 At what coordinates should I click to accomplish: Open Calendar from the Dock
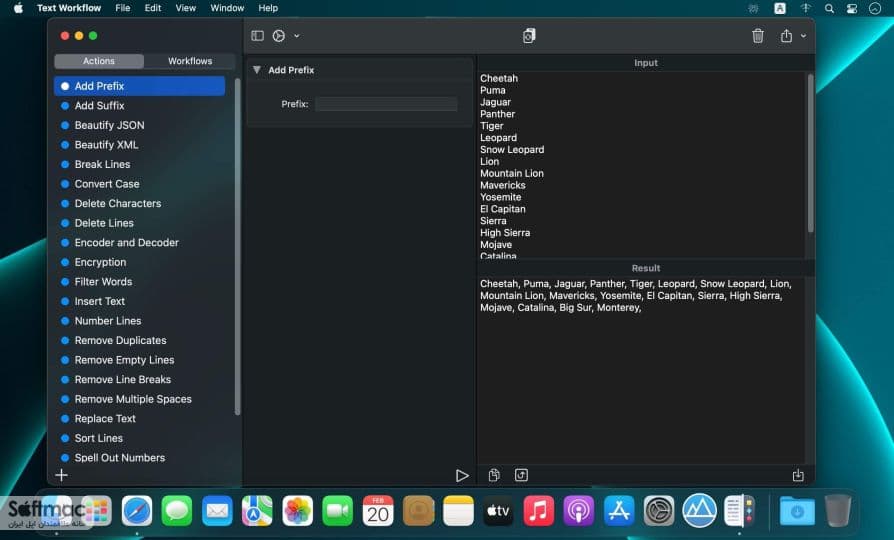tap(378, 510)
